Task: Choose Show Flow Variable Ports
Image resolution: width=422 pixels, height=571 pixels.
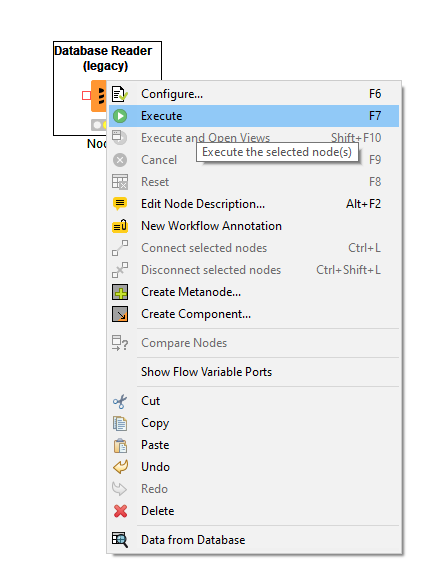Action: (x=254, y=372)
